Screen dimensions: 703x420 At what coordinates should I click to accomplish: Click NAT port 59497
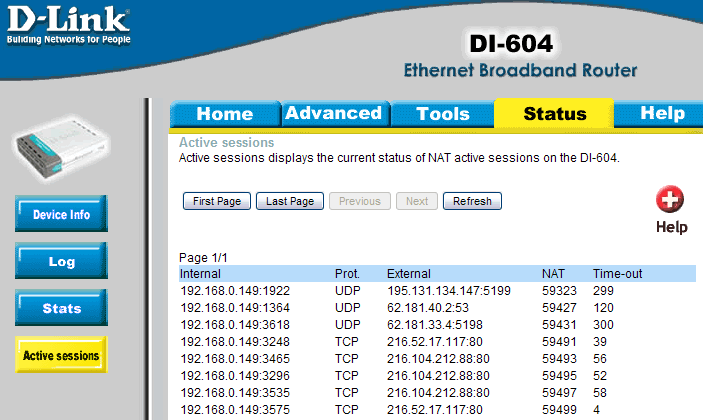point(559,393)
